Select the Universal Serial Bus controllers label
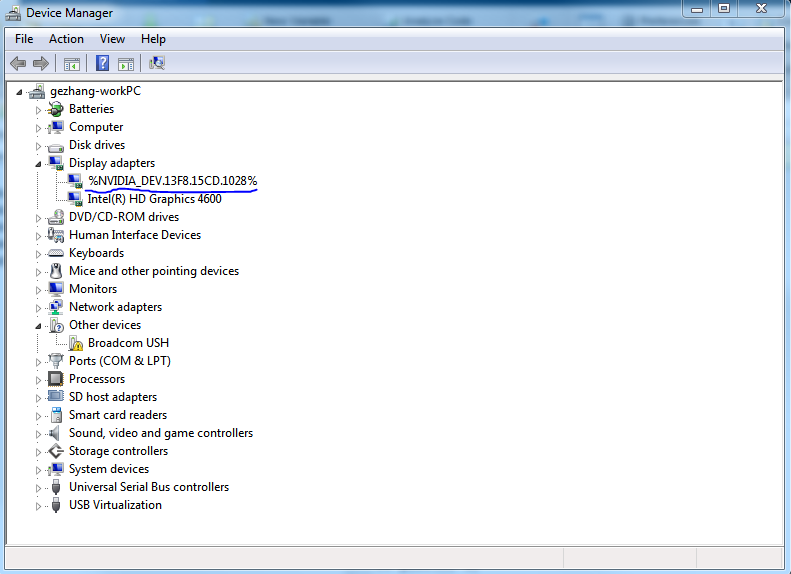The height and width of the screenshot is (574, 791). pos(149,487)
